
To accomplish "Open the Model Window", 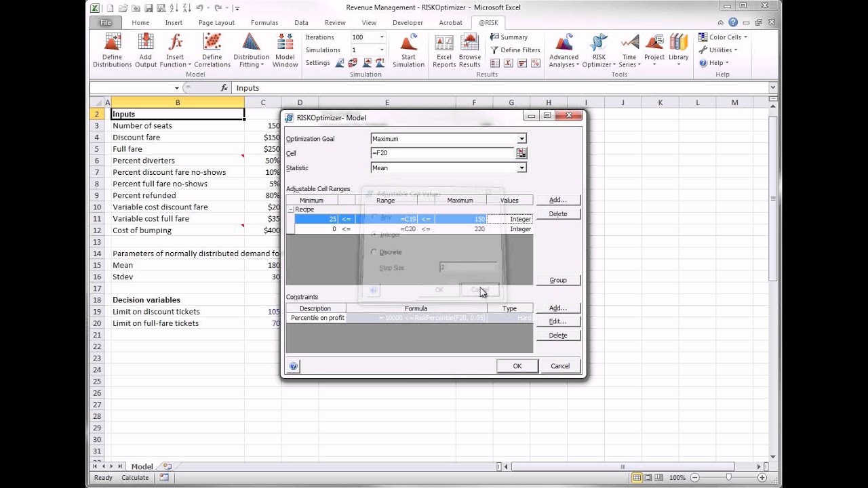I will (285, 51).
